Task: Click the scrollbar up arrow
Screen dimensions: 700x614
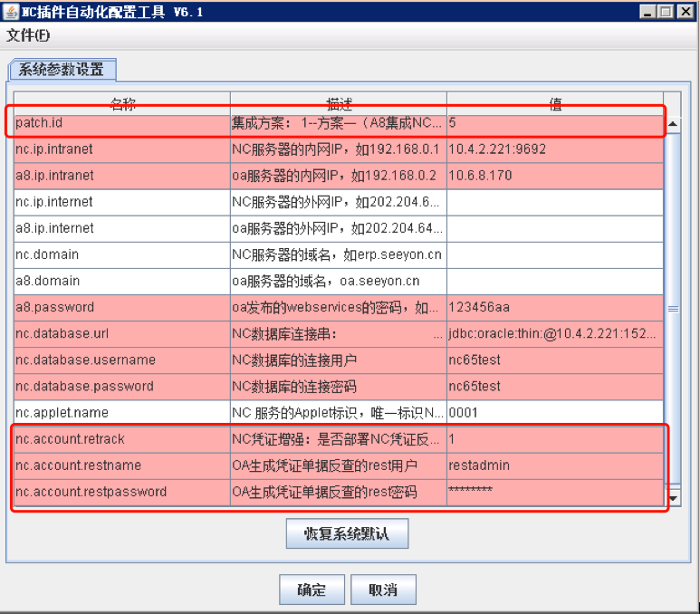Action: click(673, 124)
